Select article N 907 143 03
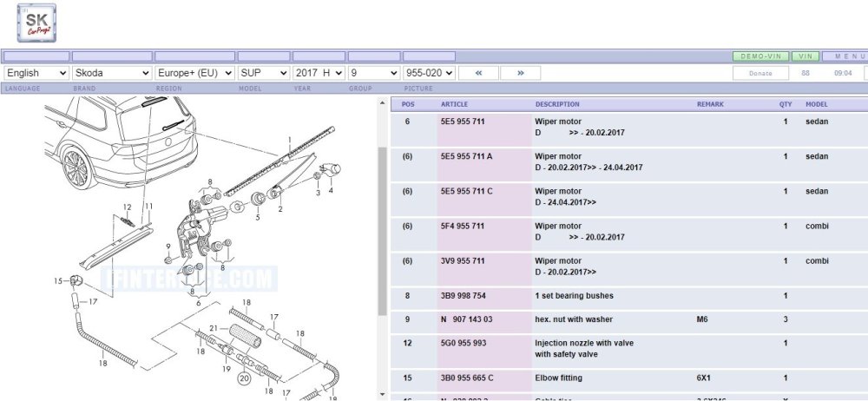Screen dimensions: 868x401 pyautogui.click(x=467, y=319)
